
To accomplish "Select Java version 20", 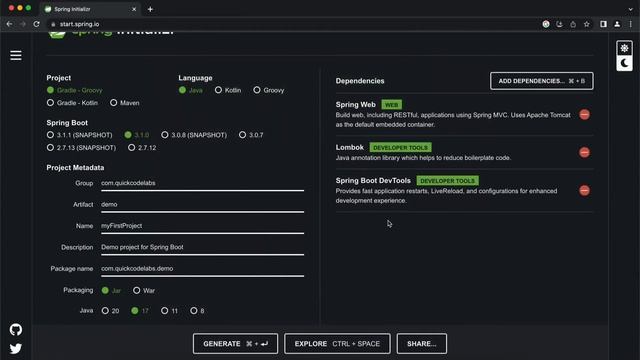I will tap(110, 311).
